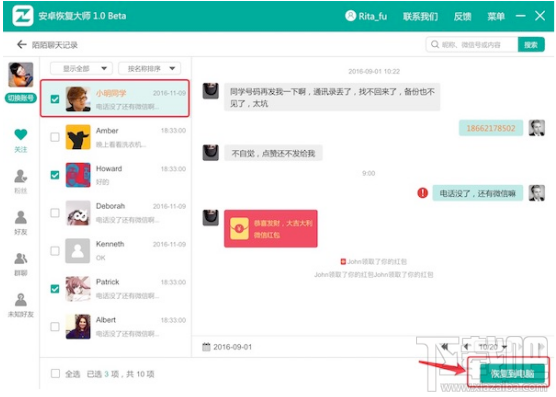This screenshot has width=556, height=397.
Task: Open the 好友 friends category
Action: [21, 223]
